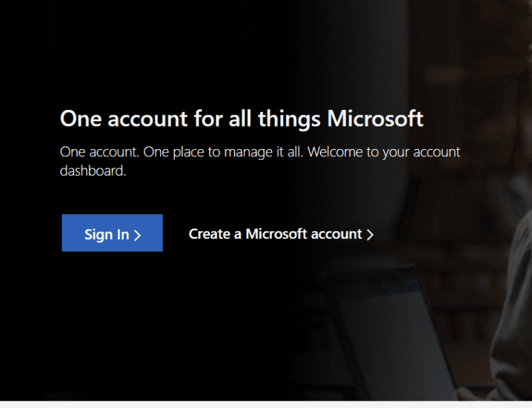Click the chevron after Create a Microsoft account text
The width and height of the screenshot is (532, 408).
(x=370, y=234)
